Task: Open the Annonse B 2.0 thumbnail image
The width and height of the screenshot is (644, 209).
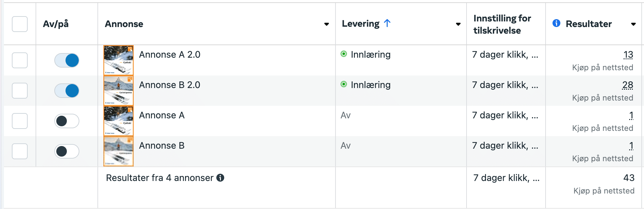Action: [119, 91]
